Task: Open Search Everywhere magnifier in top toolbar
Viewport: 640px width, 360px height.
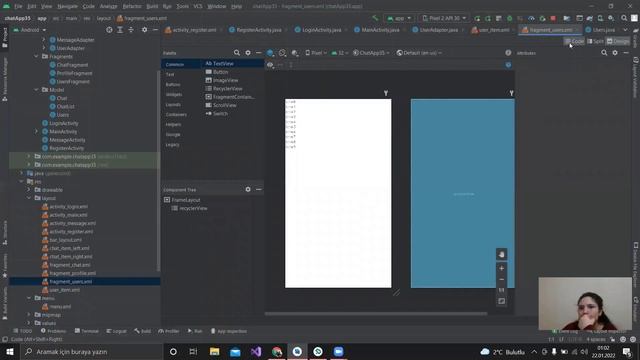Action: (624, 18)
